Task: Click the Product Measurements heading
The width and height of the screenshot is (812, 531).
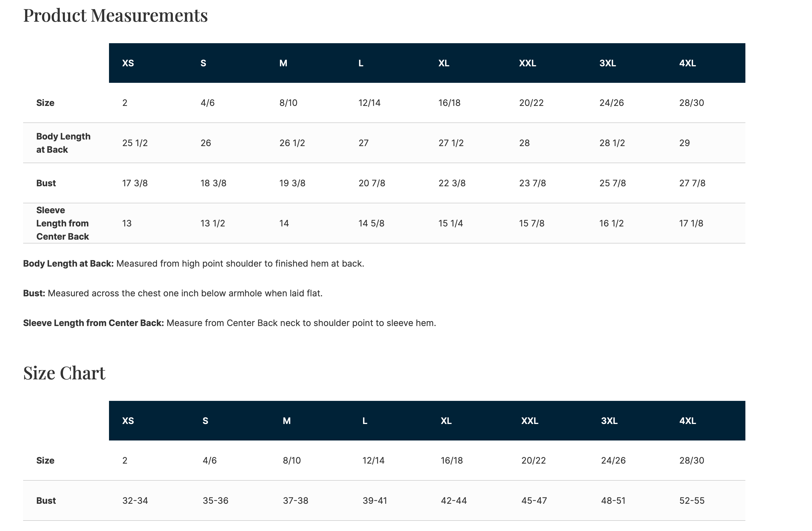Action: [x=115, y=15]
